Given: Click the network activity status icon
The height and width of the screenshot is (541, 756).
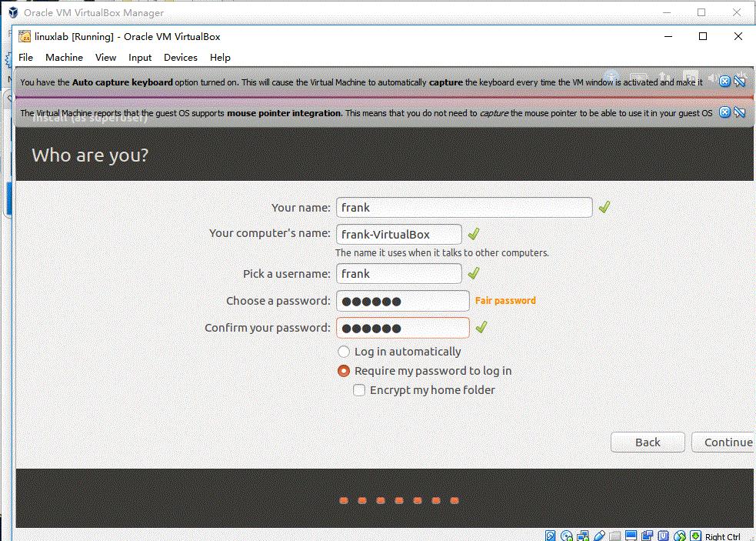Looking at the screenshot, I should point(582,536).
